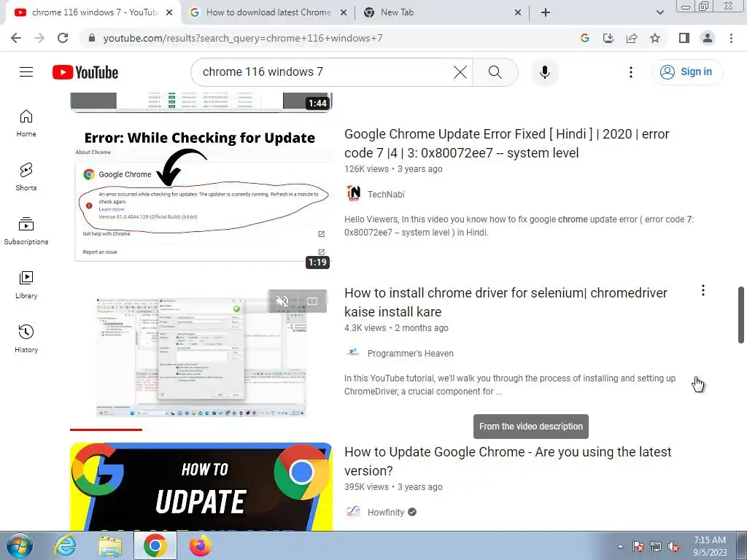Image resolution: width=747 pixels, height=560 pixels.
Task: Open a new browser tab
Action: (546, 13)
